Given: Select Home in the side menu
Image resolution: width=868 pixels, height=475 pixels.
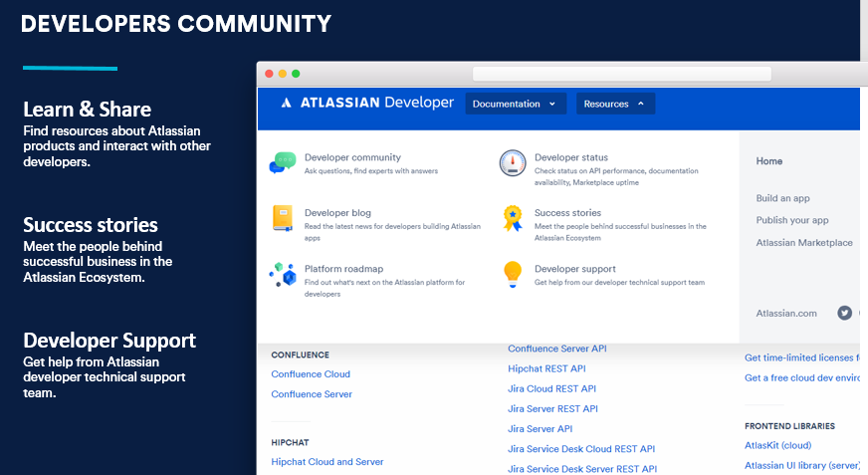Looking at the screenshot, I should (x=768, y=161).
